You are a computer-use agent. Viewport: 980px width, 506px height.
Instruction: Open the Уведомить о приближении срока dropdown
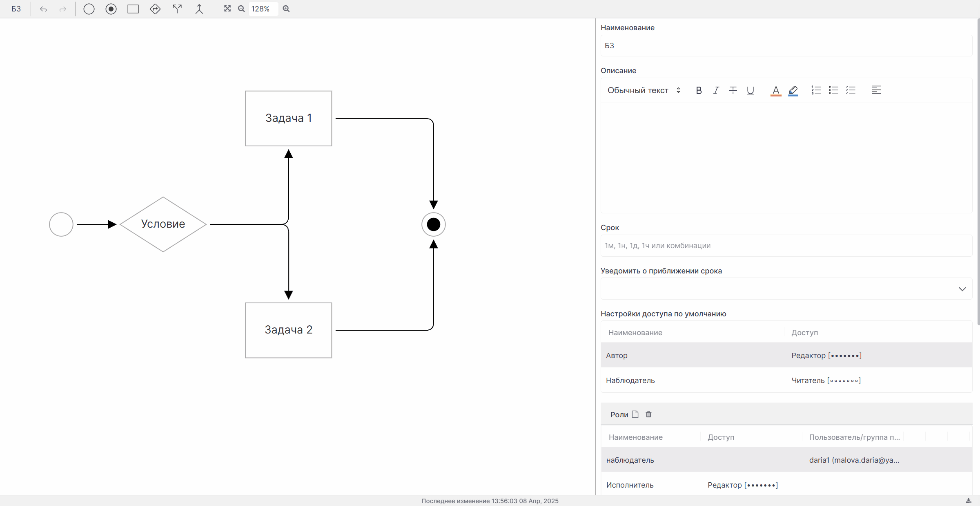[786, 289]
